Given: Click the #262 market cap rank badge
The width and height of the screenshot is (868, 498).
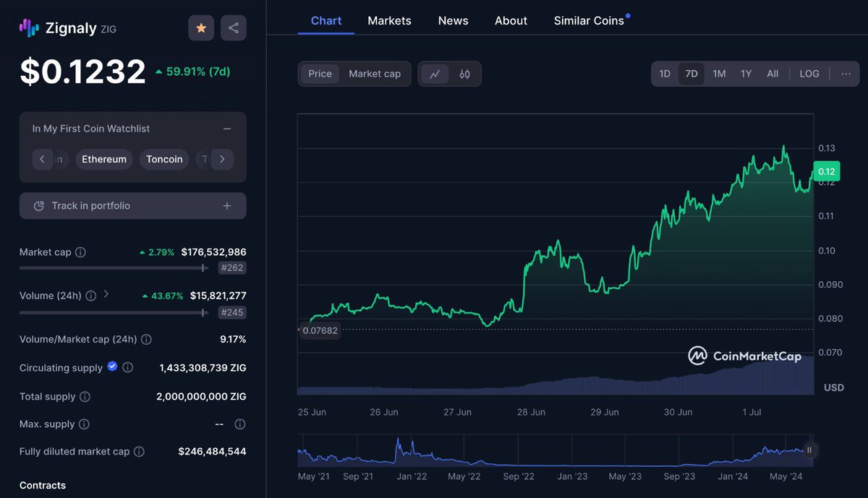Looking at the screenshot, I should (x=231, y=268).
